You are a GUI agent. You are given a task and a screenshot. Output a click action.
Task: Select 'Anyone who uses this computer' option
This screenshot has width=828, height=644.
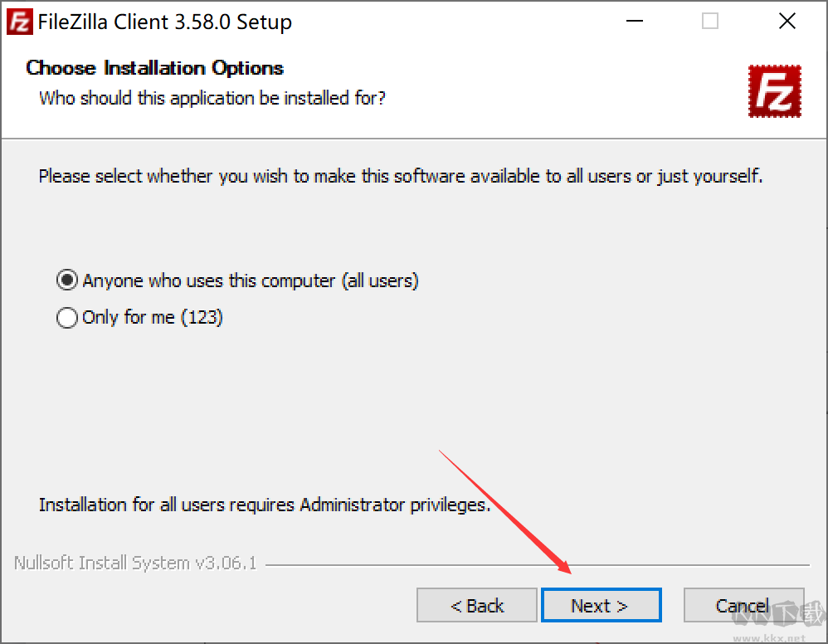pyautogui.click(x=67, y=281)
